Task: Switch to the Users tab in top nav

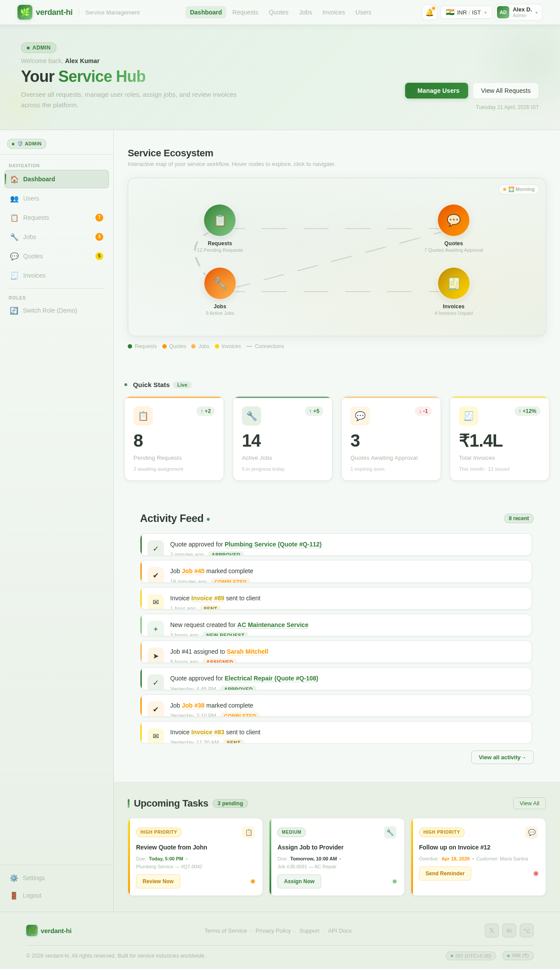Action: [363, 12]
